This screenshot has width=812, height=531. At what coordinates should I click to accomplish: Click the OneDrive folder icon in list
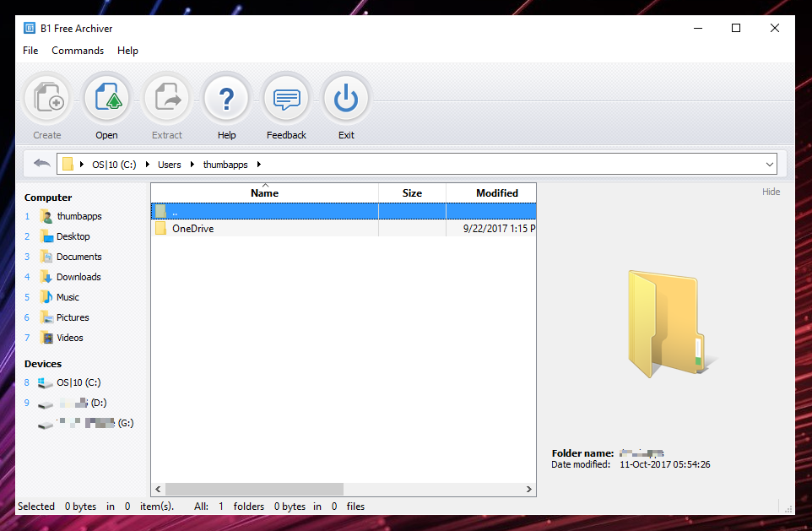coord(160,229)
